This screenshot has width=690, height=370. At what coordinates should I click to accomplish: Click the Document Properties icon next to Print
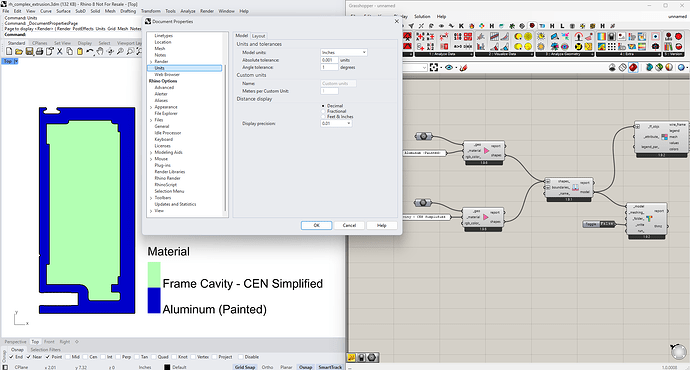[x=49, y=51]
